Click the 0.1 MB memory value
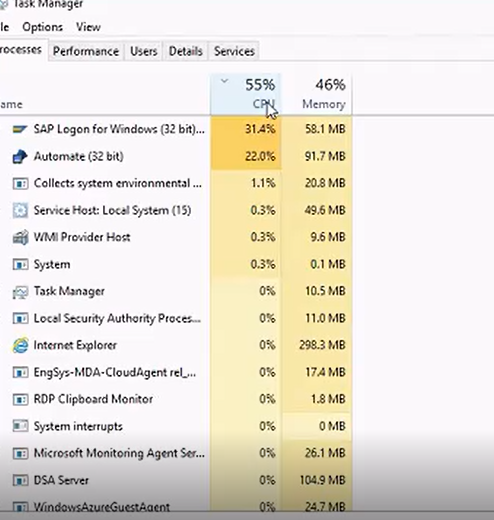Viewport: 494px width, 520px height. (x=328, y=264)
